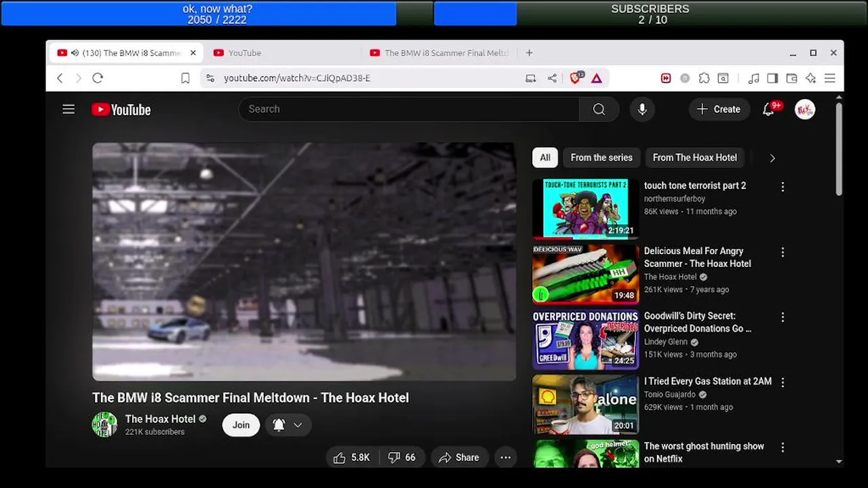
Task: Open options menu for worst ghost hunting show
Action: coord(783,447)
